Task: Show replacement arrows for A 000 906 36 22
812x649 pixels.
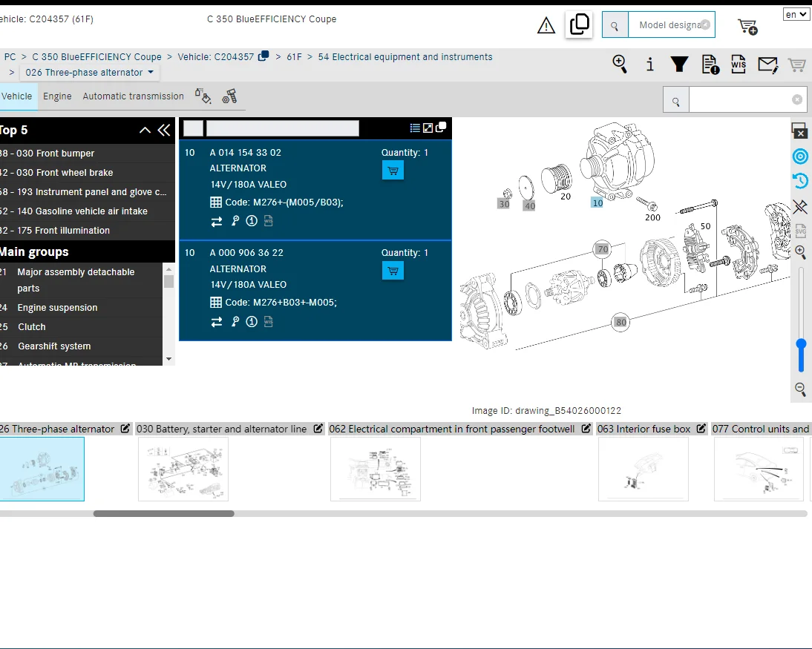Action: coord(217,322)
